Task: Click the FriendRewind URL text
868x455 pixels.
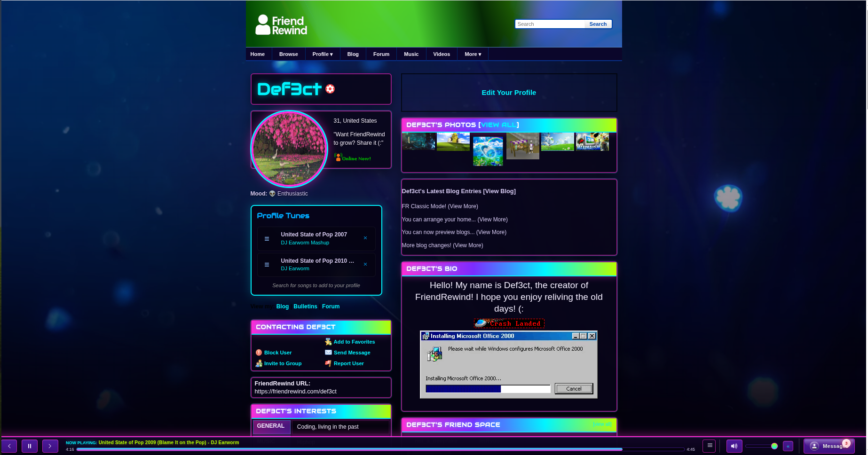Action: click(x=295, y=392)
